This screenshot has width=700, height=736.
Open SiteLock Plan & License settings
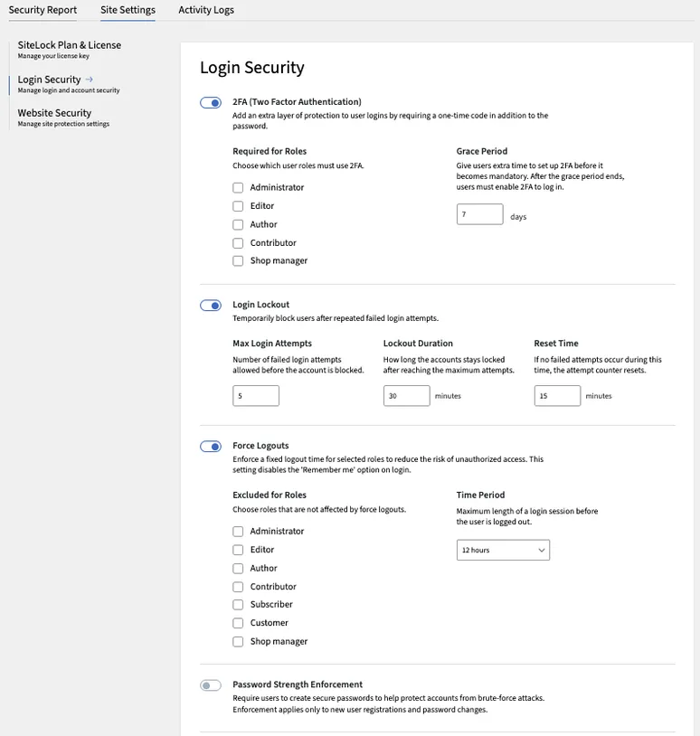coord(69,43)
